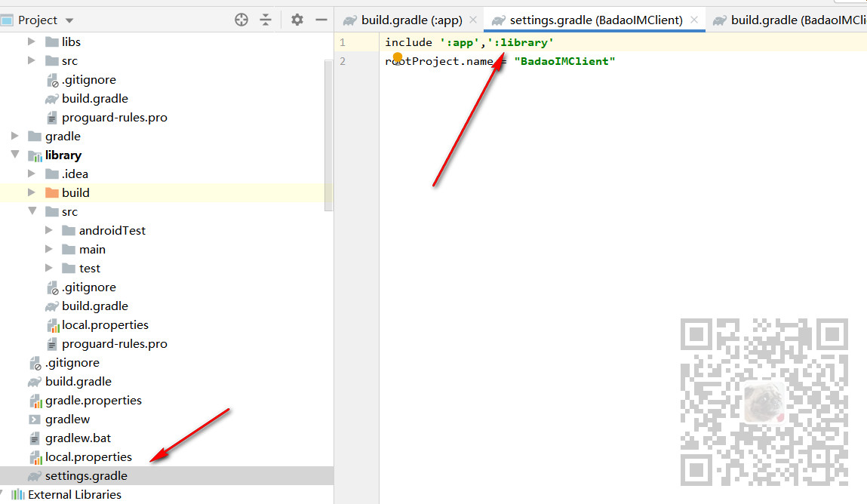Collapse the src folder under library
Viewport: 867px width, 504px height.
click(x=32, y=211)
